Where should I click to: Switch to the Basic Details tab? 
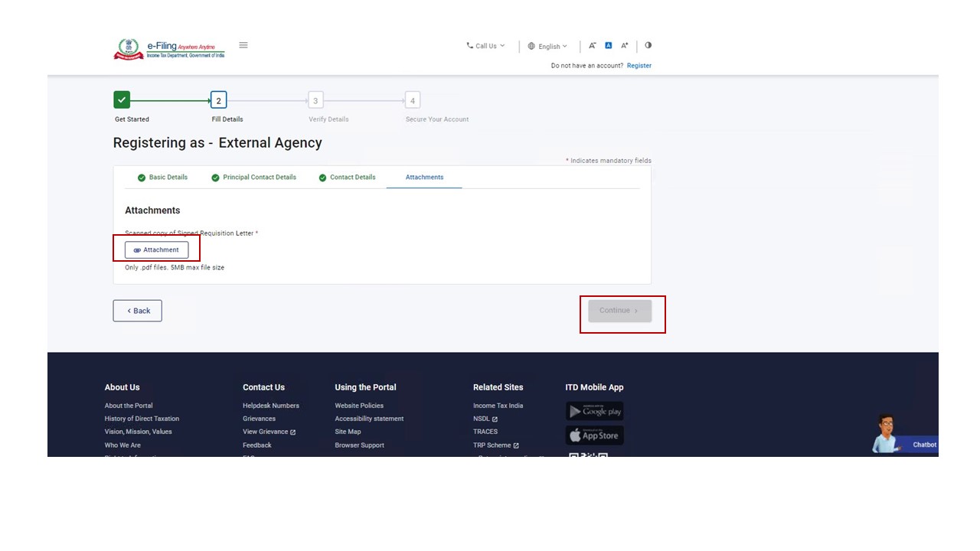[x=162, y=178]
